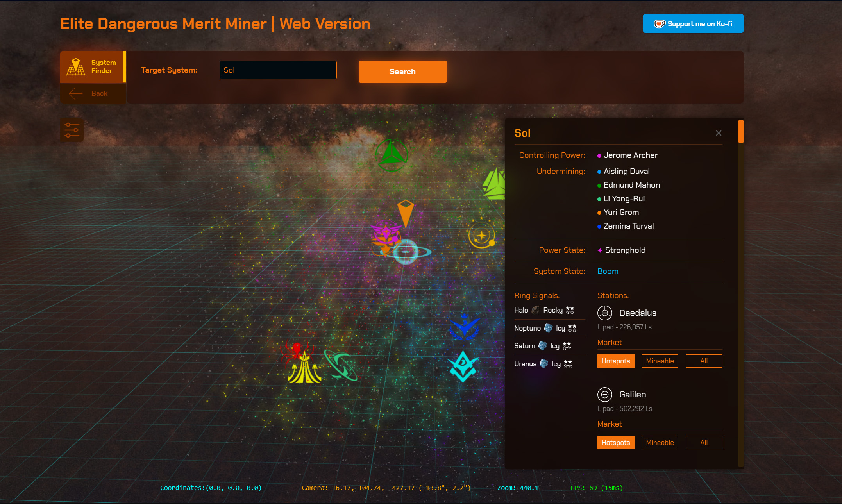842x504 pixels.
Task: Click the Saturn icy ring icon
Action: [x=543, y=346]
